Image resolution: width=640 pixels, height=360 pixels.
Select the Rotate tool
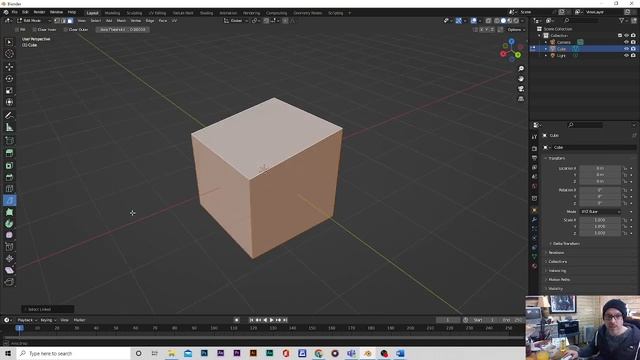click(9, 78)
